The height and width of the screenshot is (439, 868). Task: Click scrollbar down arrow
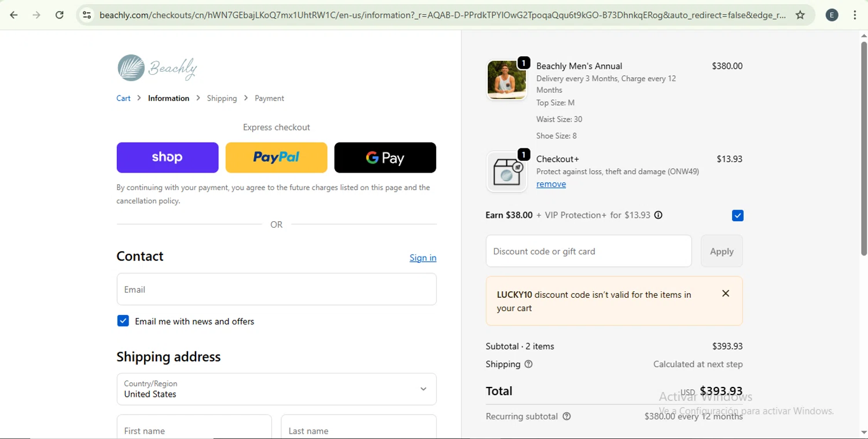(863, 433)
